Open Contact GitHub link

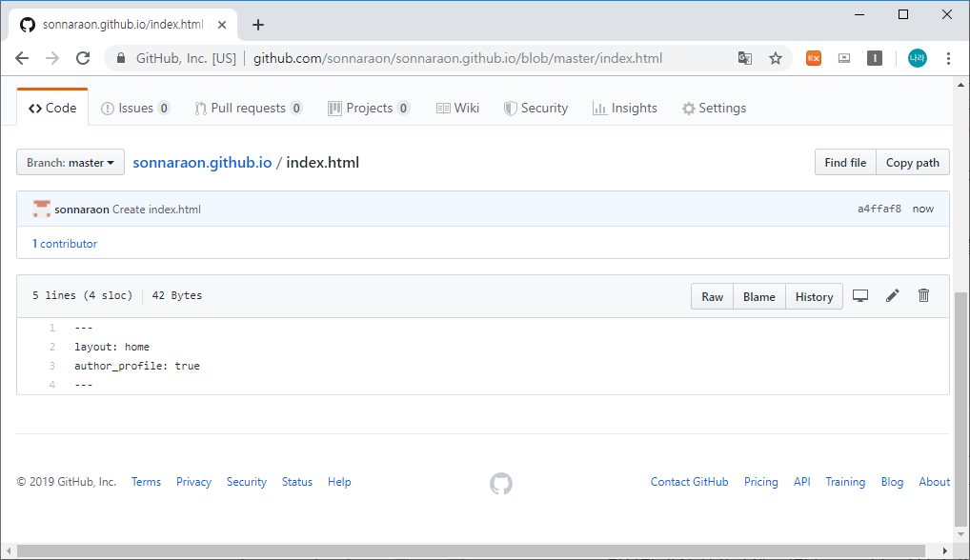tap(689, 482)
